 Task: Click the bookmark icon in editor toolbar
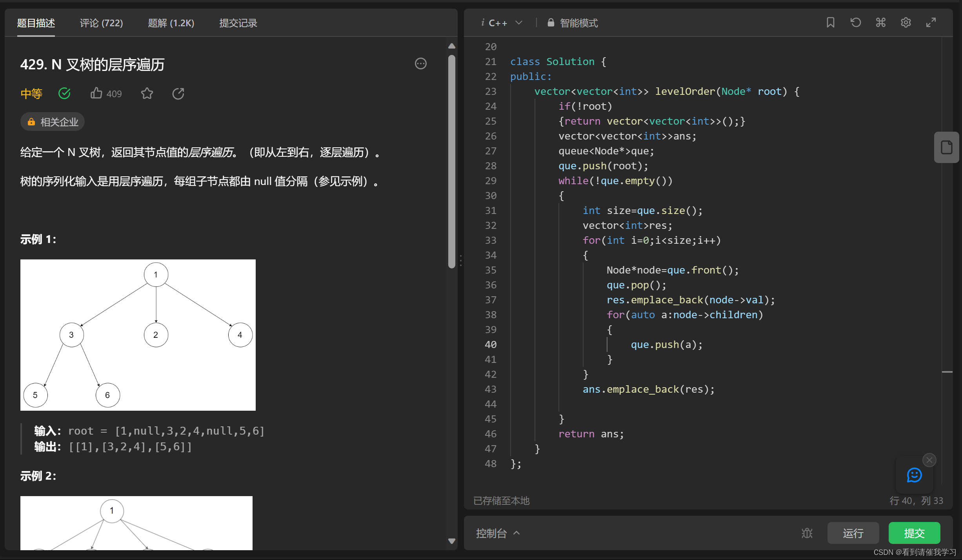tap(830, 23)
